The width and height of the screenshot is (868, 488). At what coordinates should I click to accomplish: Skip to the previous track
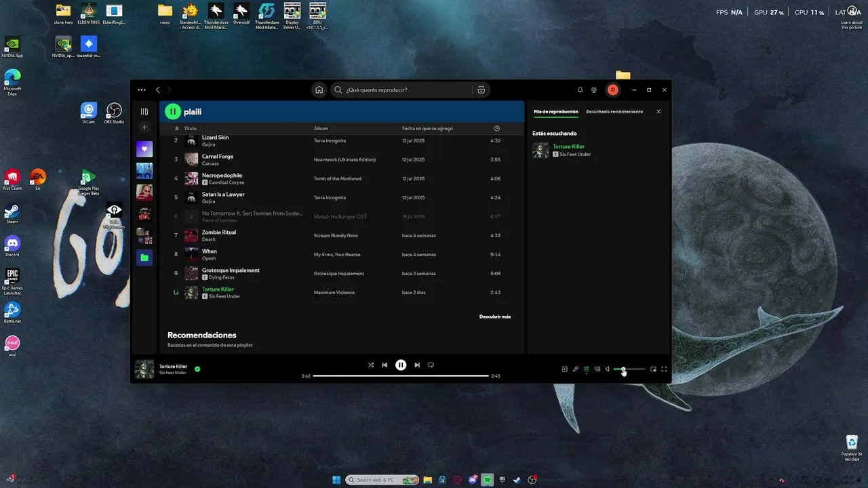tap(384, 365)
